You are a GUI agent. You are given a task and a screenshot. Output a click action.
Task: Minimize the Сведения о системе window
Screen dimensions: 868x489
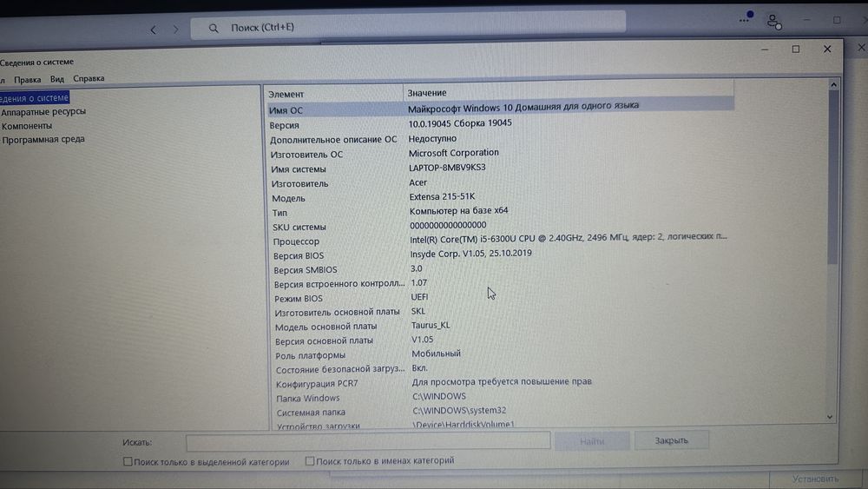pos(765,50)
